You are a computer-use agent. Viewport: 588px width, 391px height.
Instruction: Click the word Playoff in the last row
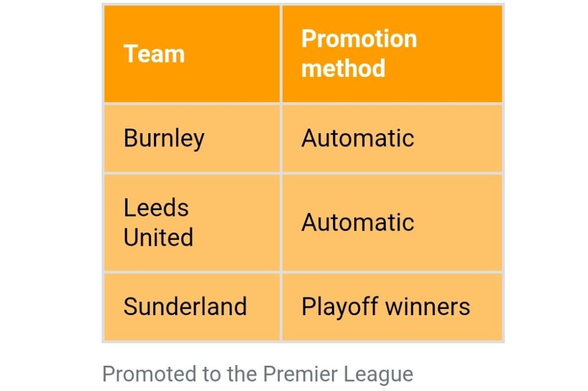pyautogui.click(x=339, y=307)
